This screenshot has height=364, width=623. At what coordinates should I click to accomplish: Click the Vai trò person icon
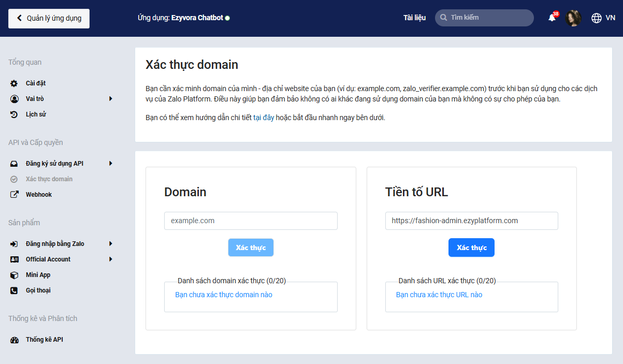(x=15, y=99)
